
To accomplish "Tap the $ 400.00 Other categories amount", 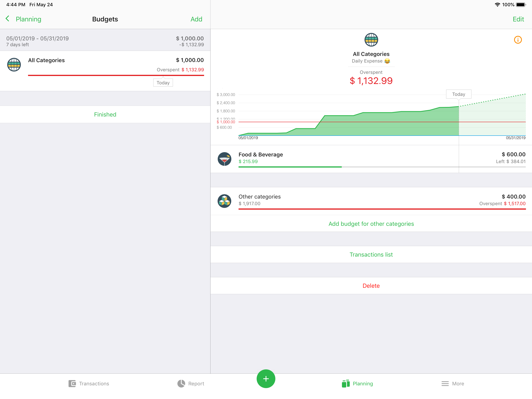I will [514, 197].
